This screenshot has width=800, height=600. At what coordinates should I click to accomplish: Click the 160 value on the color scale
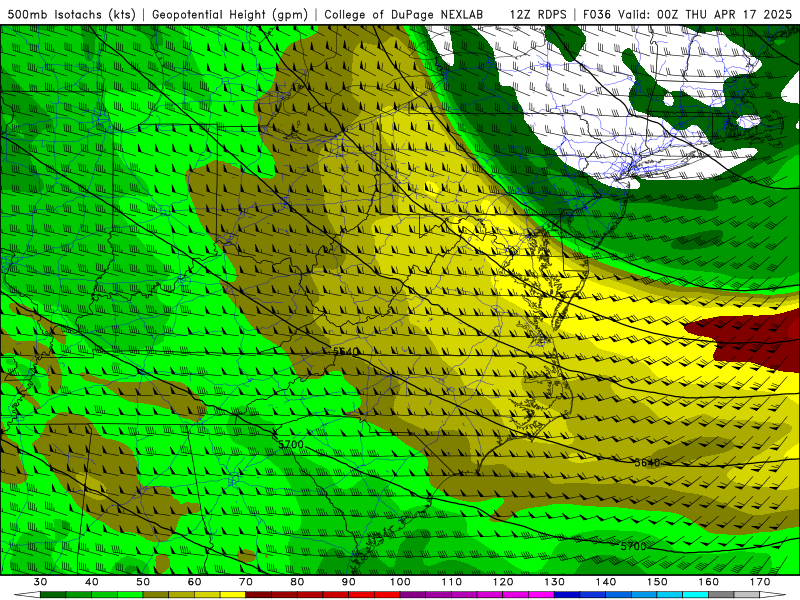[709, 582]
